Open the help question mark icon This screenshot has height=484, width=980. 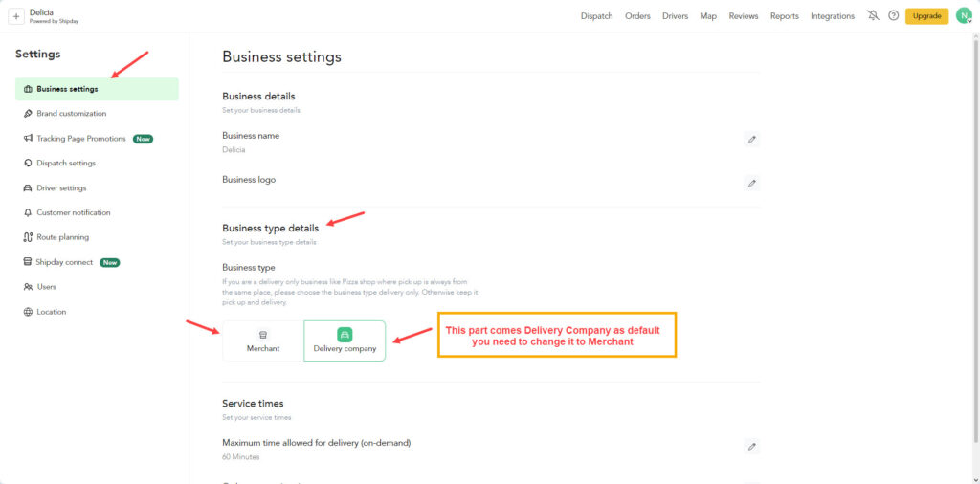[x=893, y=16]
